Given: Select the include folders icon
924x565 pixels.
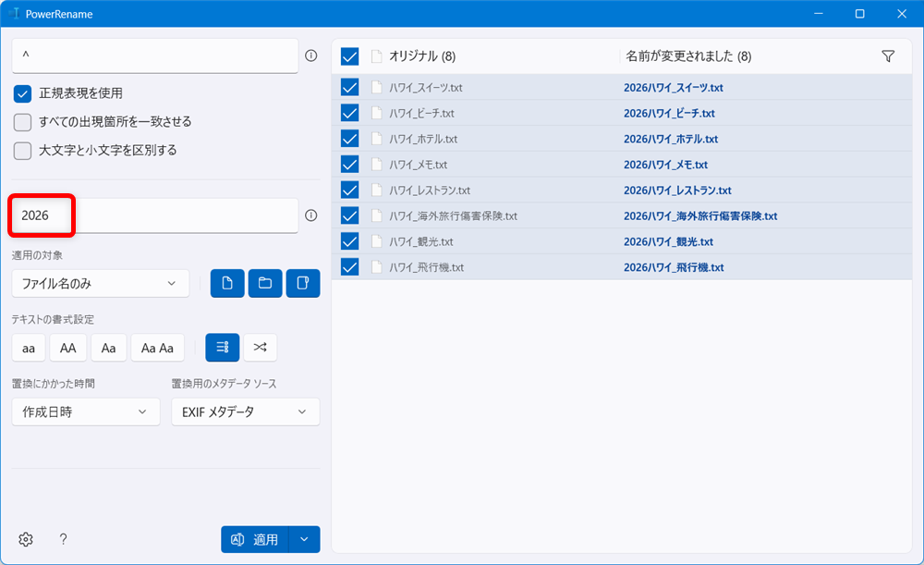Looking at the screenshot, I should click(x=265, y=283).
